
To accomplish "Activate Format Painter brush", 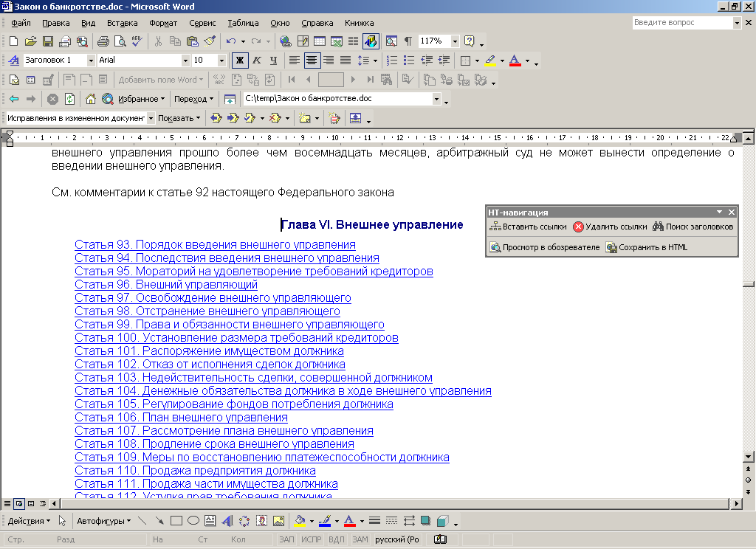I will 210,41.
